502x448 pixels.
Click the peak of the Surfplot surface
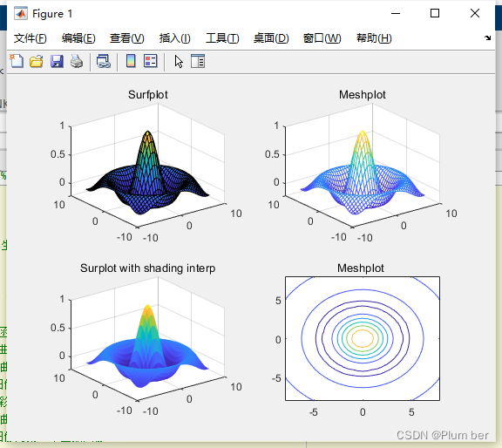[147, 132]
